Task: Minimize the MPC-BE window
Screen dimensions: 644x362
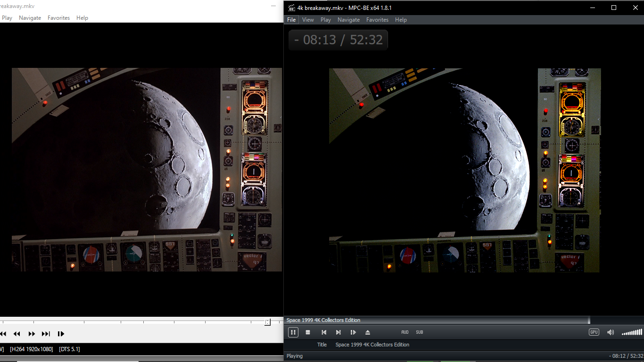Action: (592, 8)
